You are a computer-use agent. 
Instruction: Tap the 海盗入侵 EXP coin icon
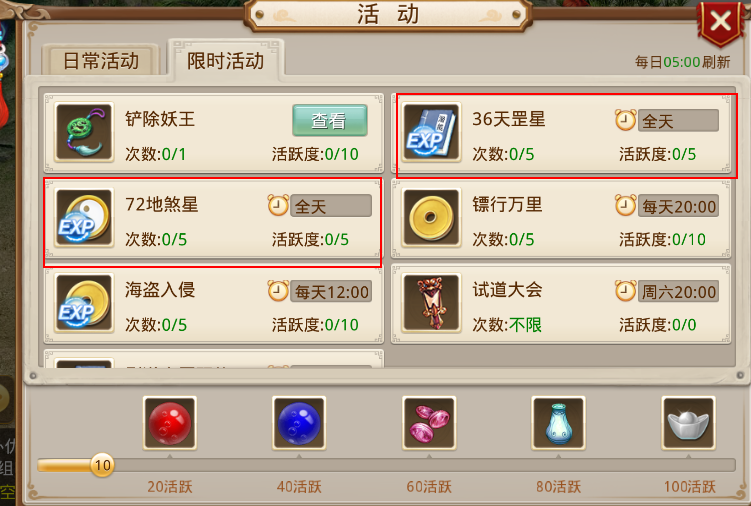pyautogui.click(x=84, y=303)
